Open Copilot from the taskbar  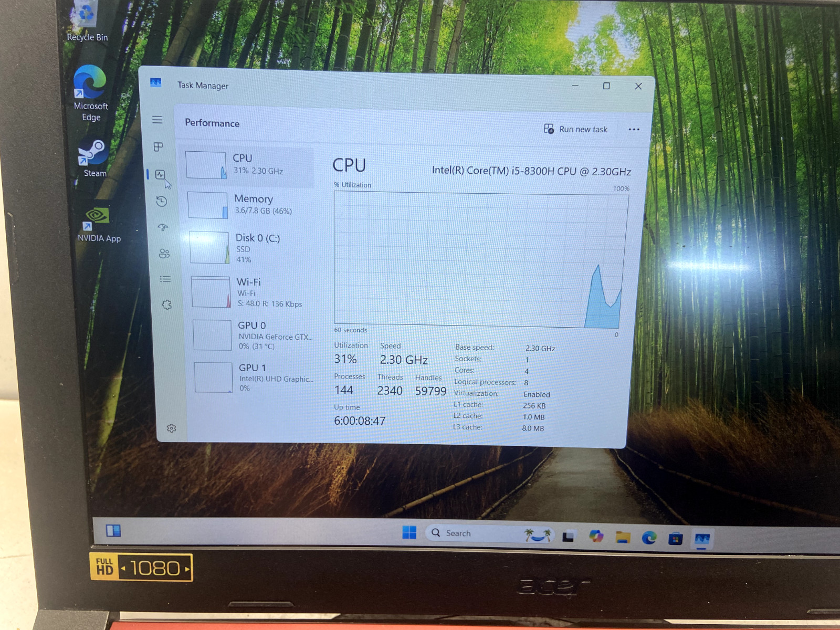click(596, 536)
